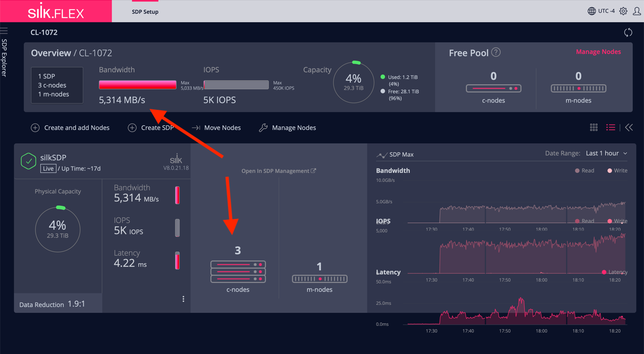Click the silkSDP Latency level indicator
The height and width of the screenshot is (354, 644).
point(177,261)
